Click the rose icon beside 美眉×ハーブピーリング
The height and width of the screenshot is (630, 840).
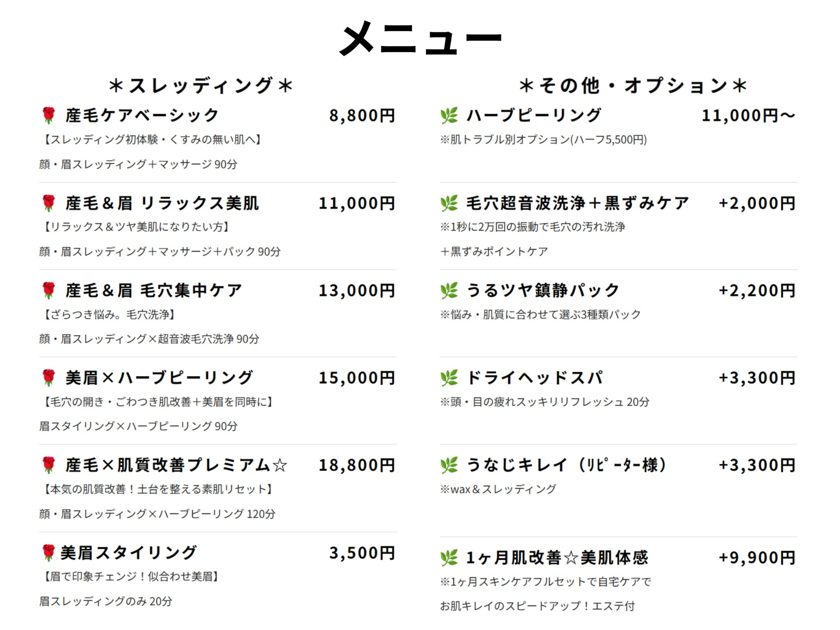point(49,378)
